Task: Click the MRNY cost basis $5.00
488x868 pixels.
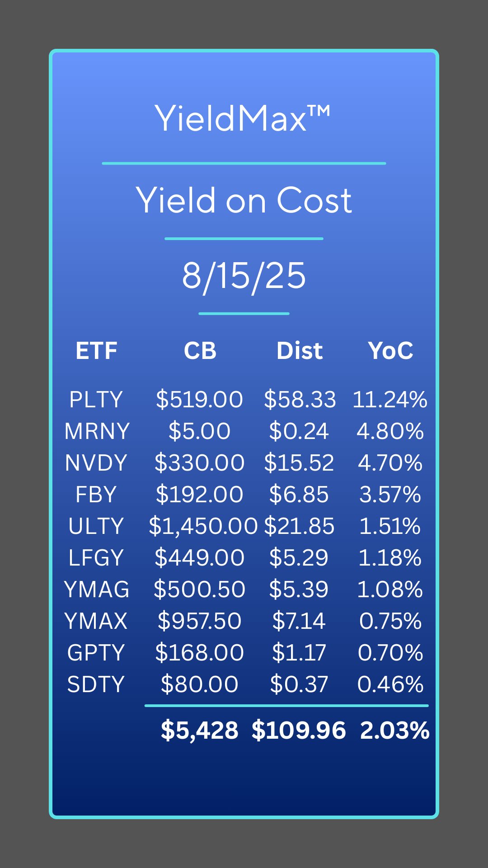Action: point(199,431)
